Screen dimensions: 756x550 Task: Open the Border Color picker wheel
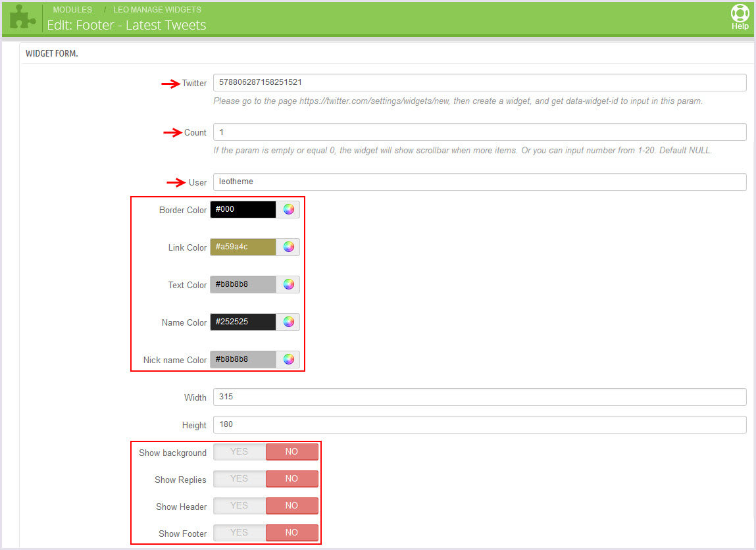pos(288,210)
